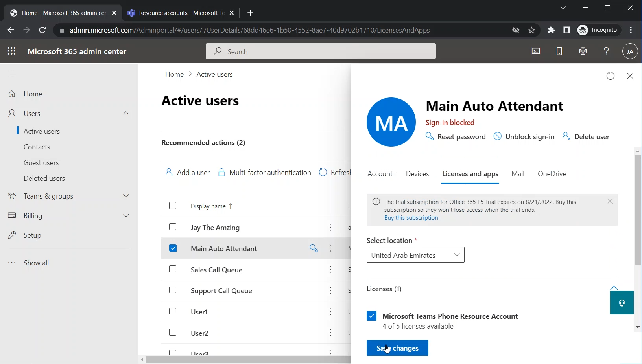Open the OneDrive tab

[x=552, y=174]
